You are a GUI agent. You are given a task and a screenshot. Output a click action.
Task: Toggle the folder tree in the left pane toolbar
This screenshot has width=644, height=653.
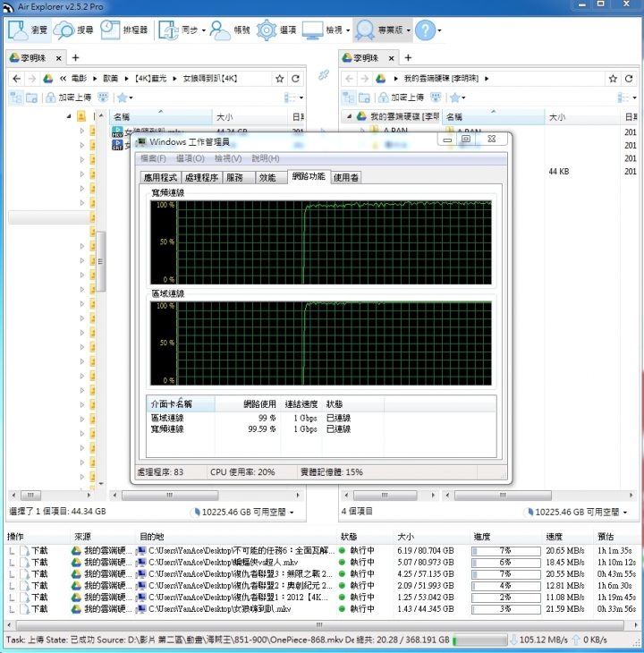pos(16,98)
